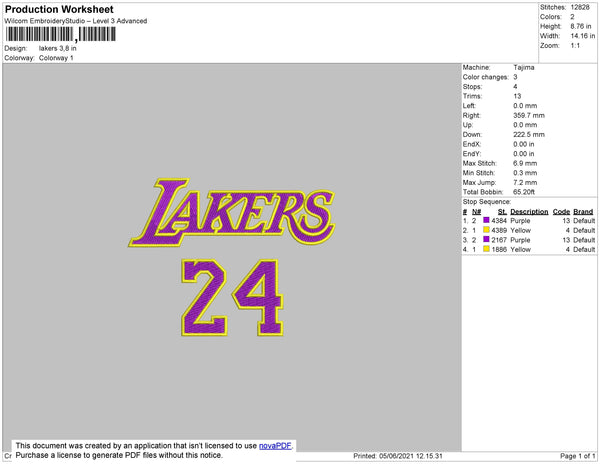This screenshot has width=600, height=464.
Task: Click the 'Purchase a license' notice line
Action: point(119,455)
